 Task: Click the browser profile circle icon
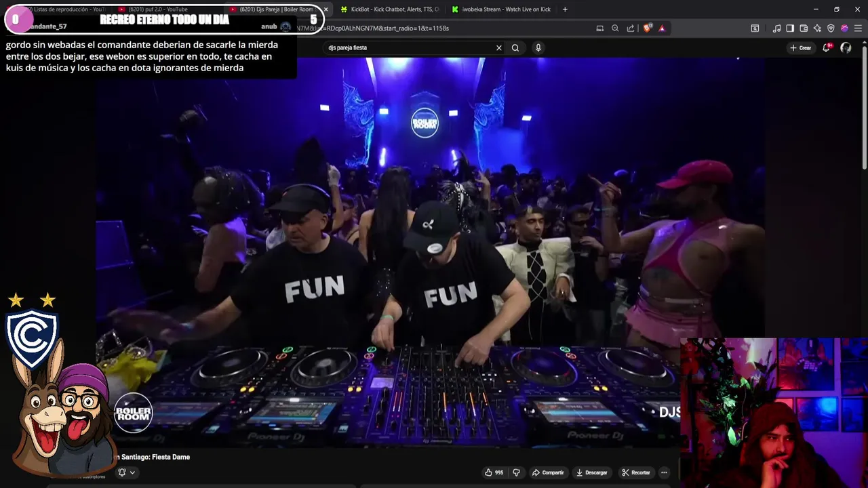[x=844, y=28]
